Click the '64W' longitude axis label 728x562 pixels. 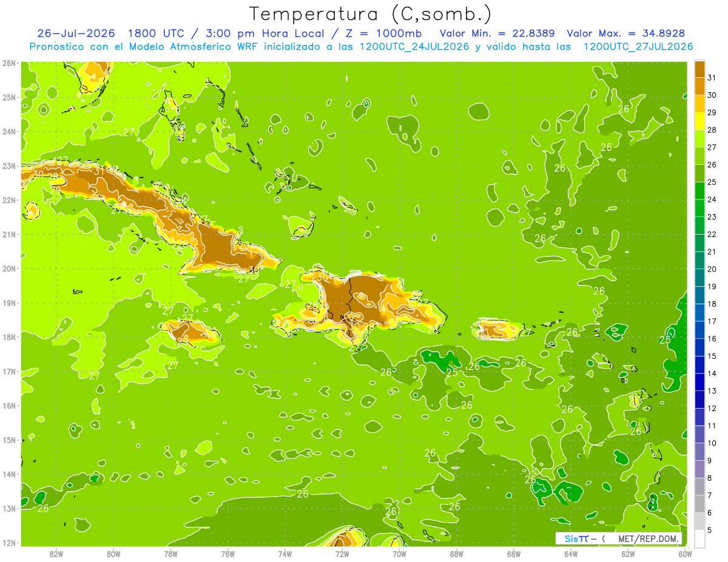pyautogui.click(x=571, y=554)
